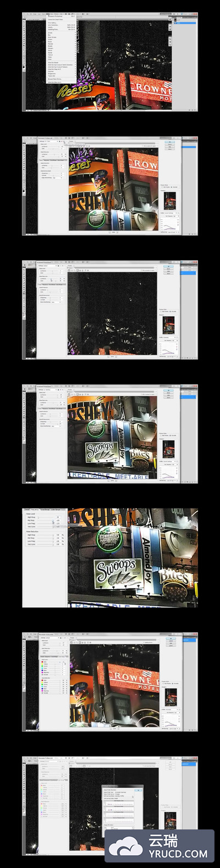Open Color Range tab in the close-up panel
This screenshot has width=220, height=868.
point(57,509)
